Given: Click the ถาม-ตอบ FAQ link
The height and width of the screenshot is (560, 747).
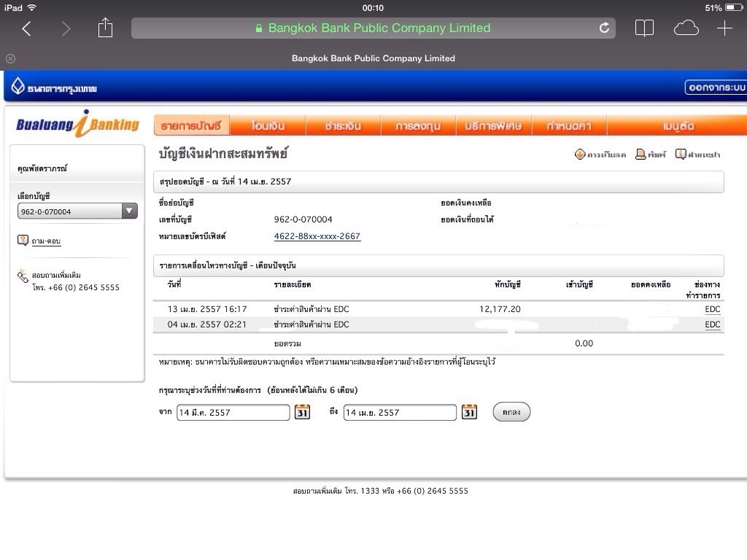Looking at the screenshot, I should 46,241.
